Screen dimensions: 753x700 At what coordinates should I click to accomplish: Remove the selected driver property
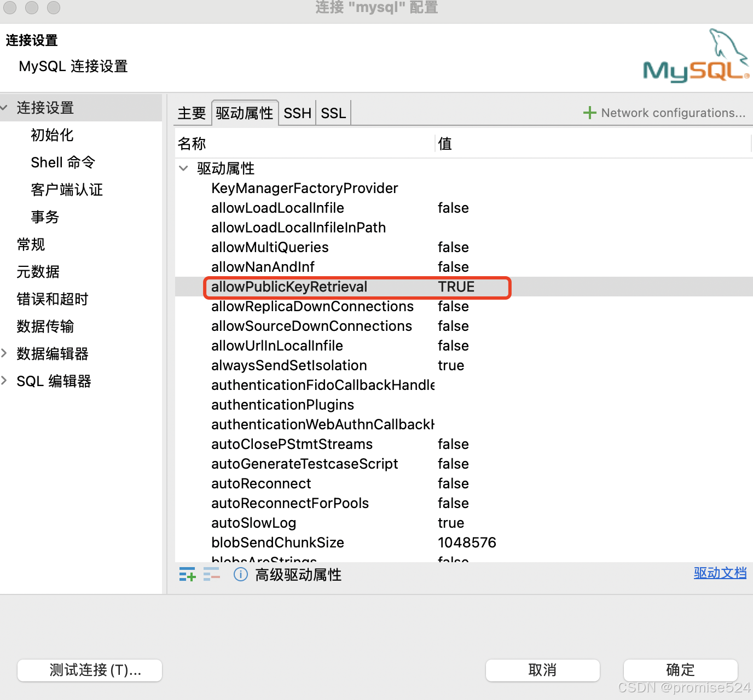pos(211,574)
